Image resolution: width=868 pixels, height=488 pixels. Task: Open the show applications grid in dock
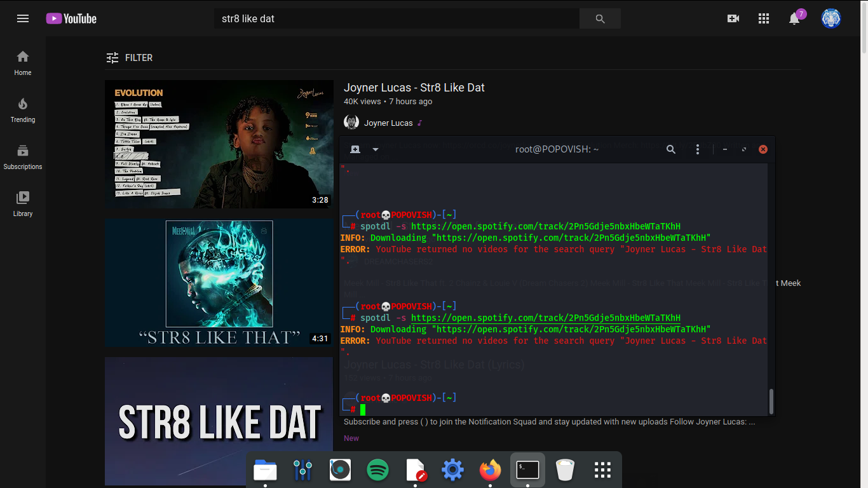click(x=602, y=470)
